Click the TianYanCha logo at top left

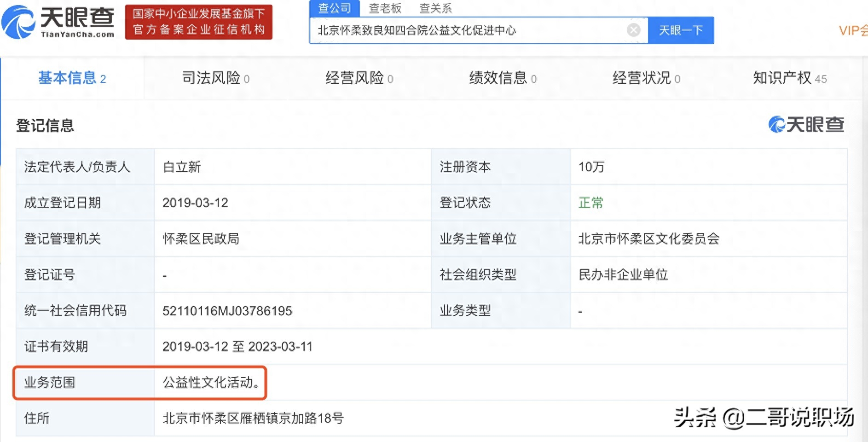click(x=58, y=22)
